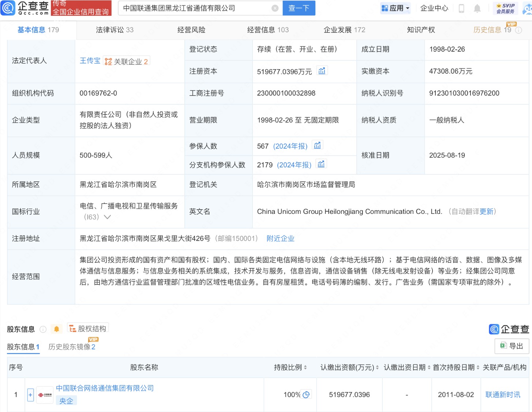Image resolution: width=532 pixels, height=412 pixels.
Task: Open 联通新时讯 related product link
Action: (x=503, y=395)
